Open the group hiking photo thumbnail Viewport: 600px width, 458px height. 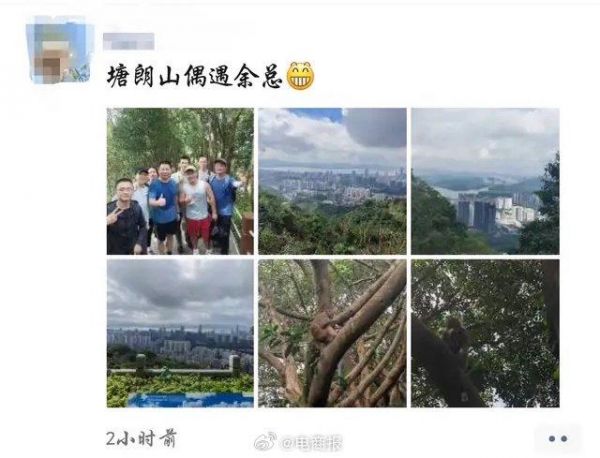pyautogui.click(x=180, y=181)
